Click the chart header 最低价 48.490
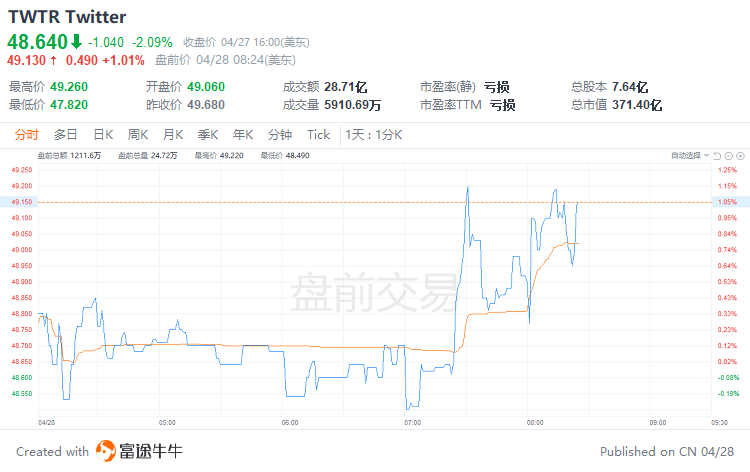The image size is (750, 472). tap(285, 155)
